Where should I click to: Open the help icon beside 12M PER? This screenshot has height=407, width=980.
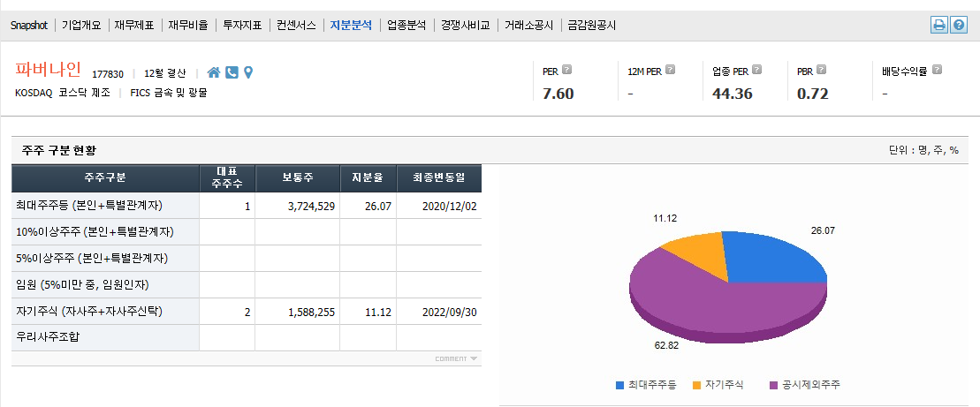click(670, 69)
